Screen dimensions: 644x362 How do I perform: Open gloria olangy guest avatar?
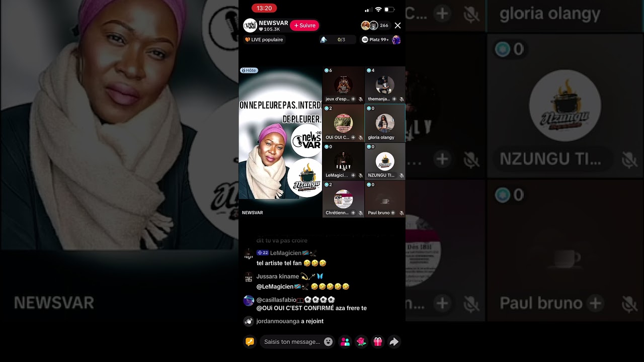point(385,123)
